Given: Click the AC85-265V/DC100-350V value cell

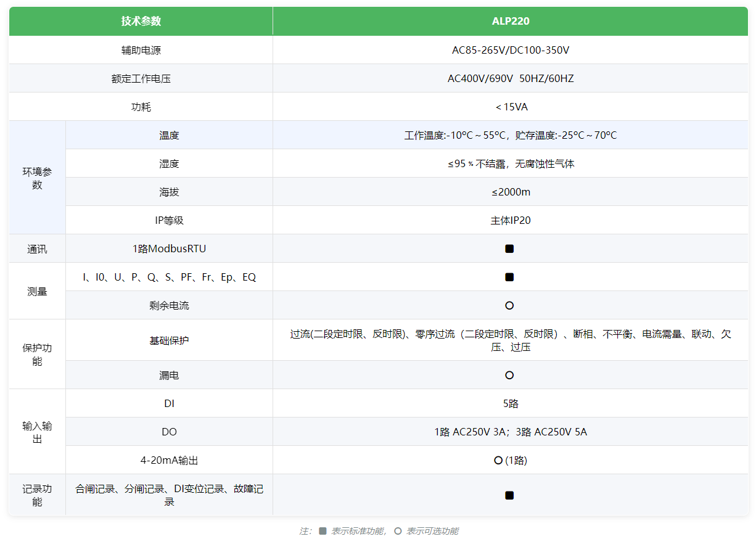Looking at the screenshot, I should (x=510, y=51).
